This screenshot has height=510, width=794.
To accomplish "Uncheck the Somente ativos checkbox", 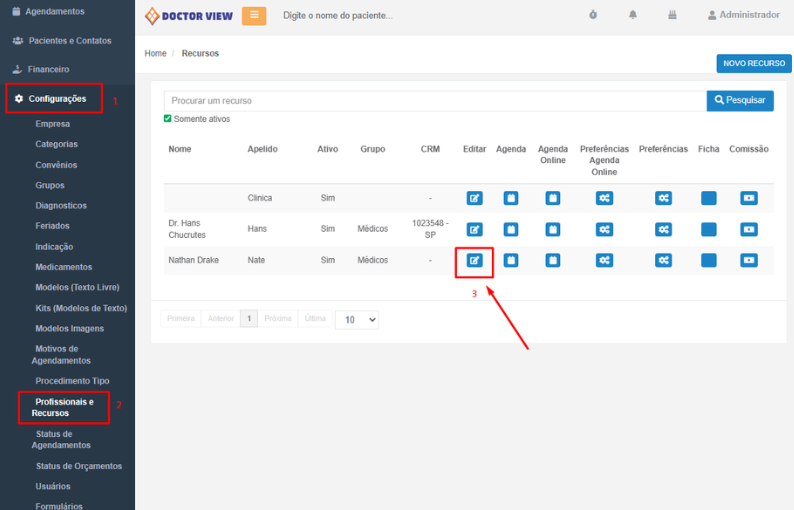I will [168, 119].
